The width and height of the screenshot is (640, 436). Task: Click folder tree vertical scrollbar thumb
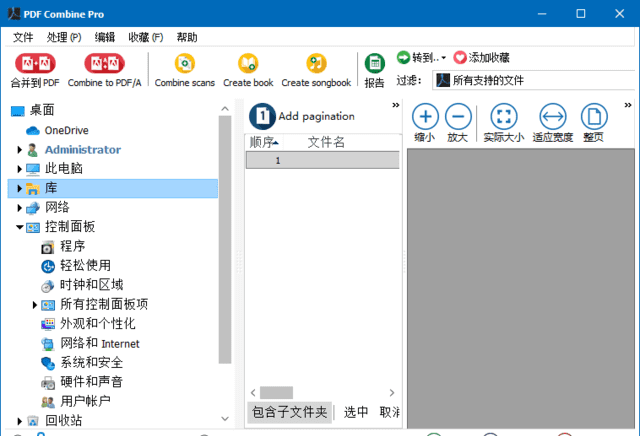coord(225,239)
